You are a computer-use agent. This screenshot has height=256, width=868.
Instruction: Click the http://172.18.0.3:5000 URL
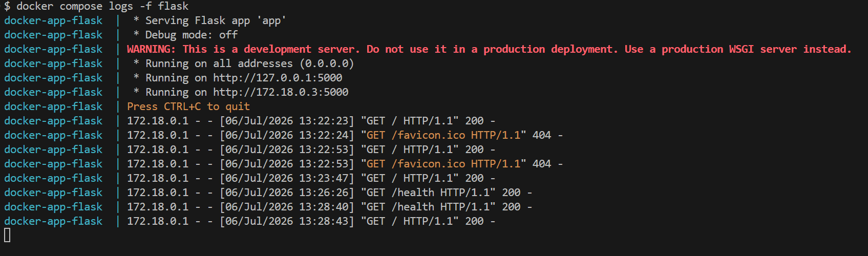pos(281,92)
